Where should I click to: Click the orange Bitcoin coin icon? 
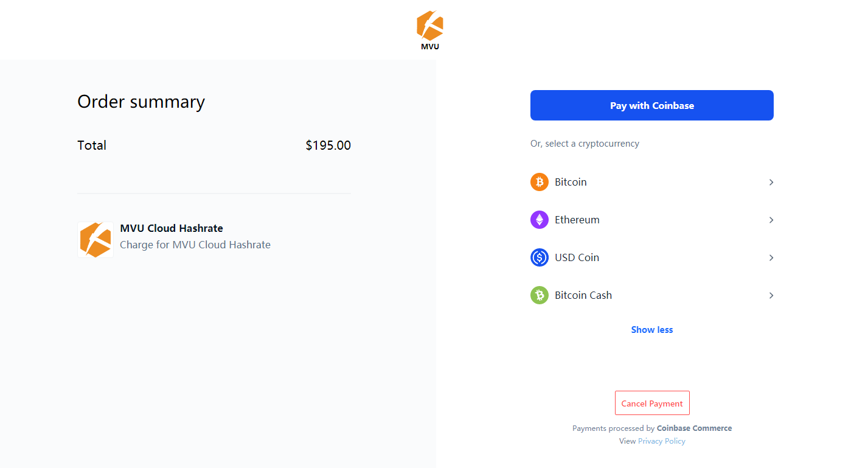coord(540,182)
